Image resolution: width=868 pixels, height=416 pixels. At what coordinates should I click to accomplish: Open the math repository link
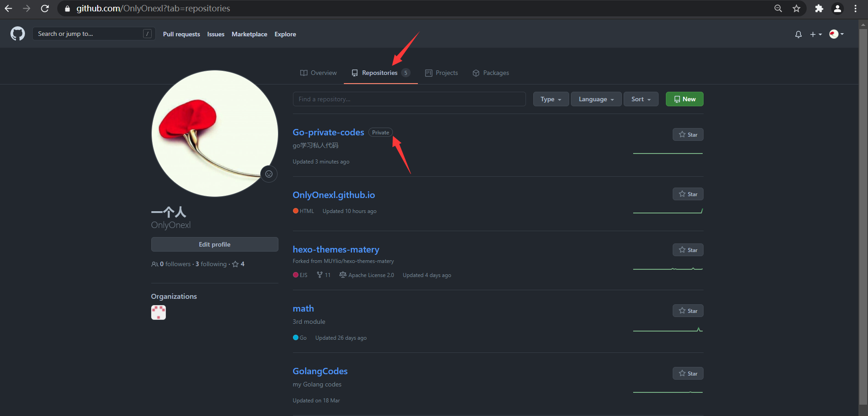303,308
